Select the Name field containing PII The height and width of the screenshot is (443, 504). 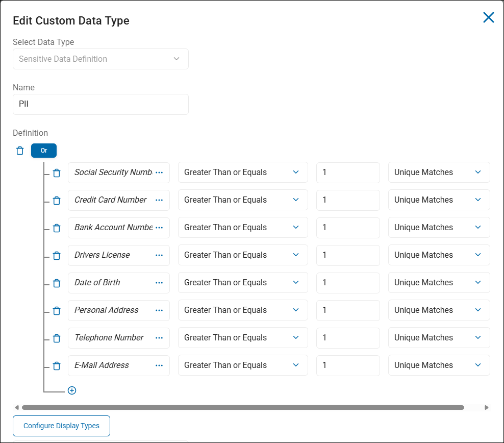pos(100,104)
